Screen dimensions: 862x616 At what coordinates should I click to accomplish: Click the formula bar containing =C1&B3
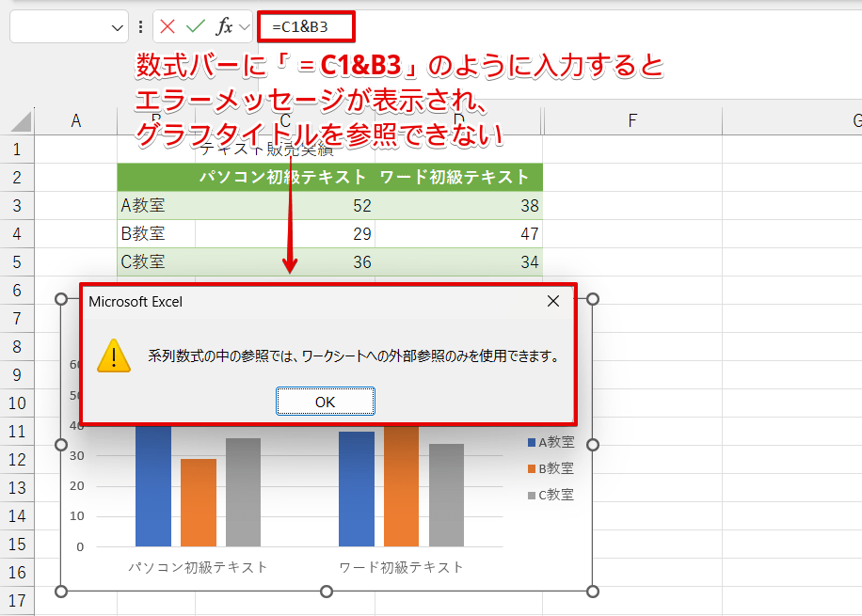tap(565, 26)
